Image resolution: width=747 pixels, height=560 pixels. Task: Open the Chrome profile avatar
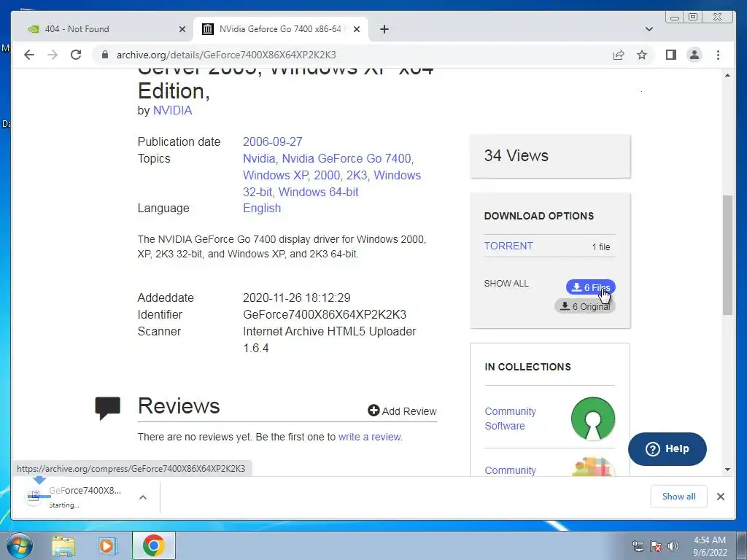[694, 55]
